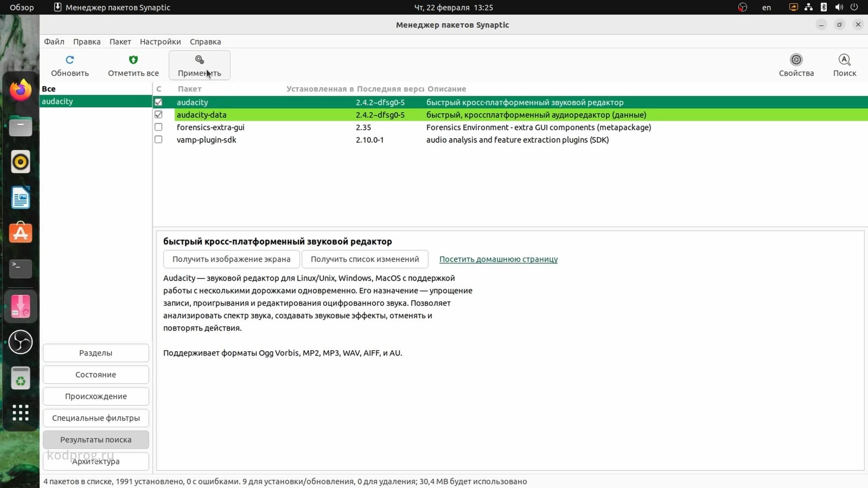Sort by Установленная версия column header
The width and height of the screenshot is (868, 488).
320,89
